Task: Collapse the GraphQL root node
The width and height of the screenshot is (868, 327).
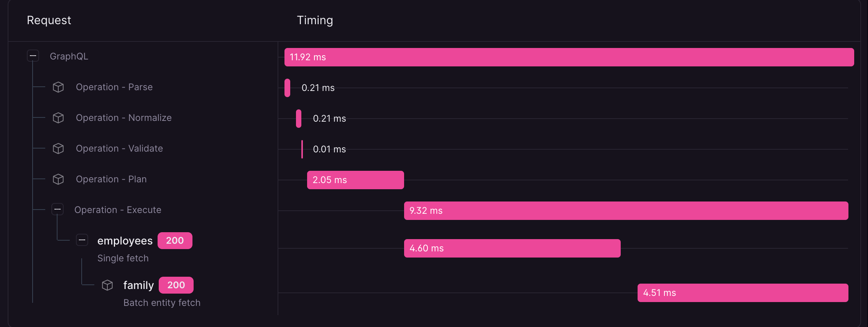Action: point(33,56)
